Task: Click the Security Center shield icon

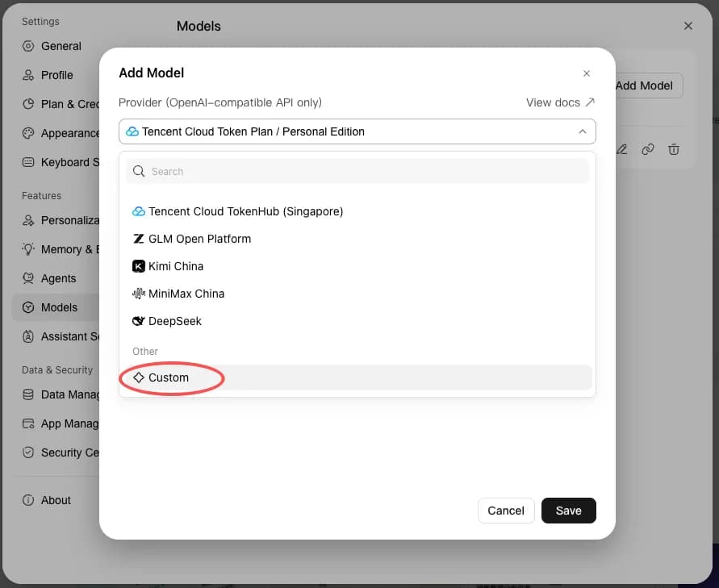Action: coord(28,452)
